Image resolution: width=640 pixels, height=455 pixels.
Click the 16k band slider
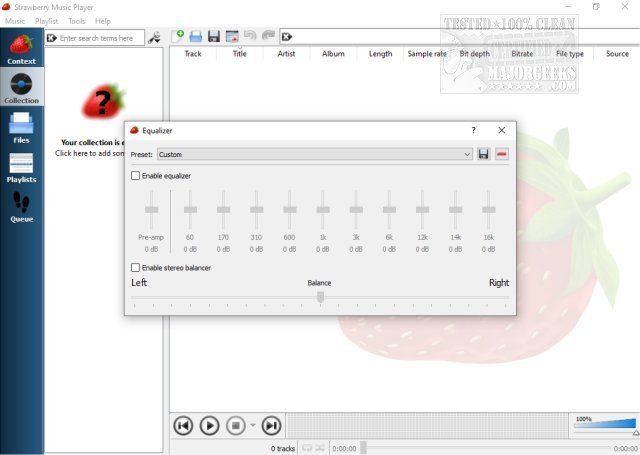(489, 210)
